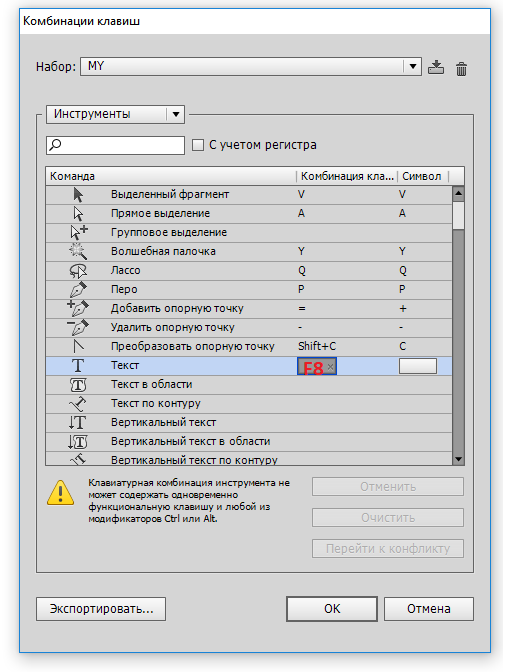Click the 'Экспортировать...' button
The height and width of the screenshot is (672, 513).
(101, 609)
